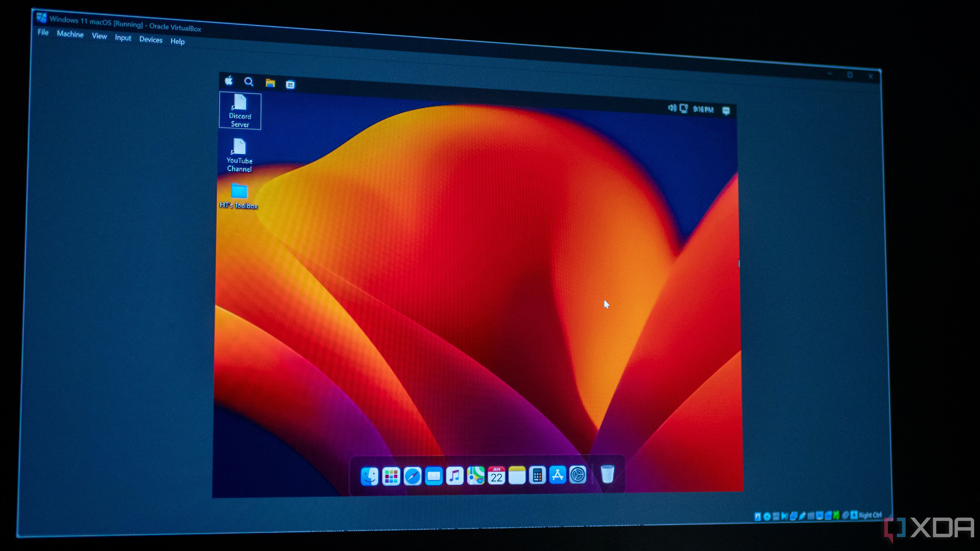The width and height of the screenshot is (980, 551).
Task: Maximize the VirtualBox window
Action: click(850, 75)
